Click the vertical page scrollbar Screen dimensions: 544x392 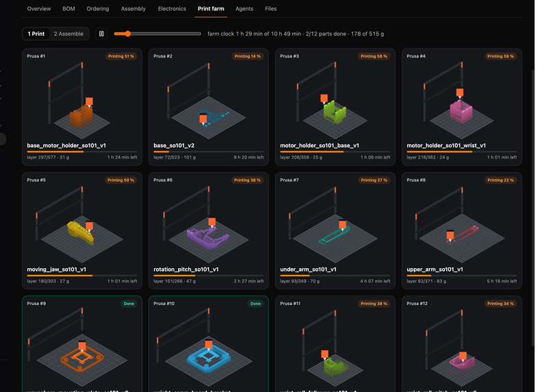(534, 207)
